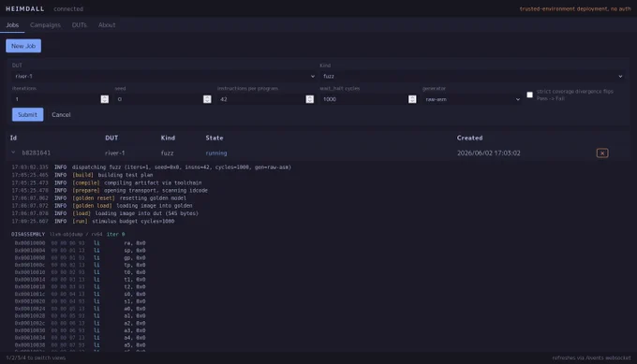Click the '[golden reset]' log line

(x=98, y=198)
